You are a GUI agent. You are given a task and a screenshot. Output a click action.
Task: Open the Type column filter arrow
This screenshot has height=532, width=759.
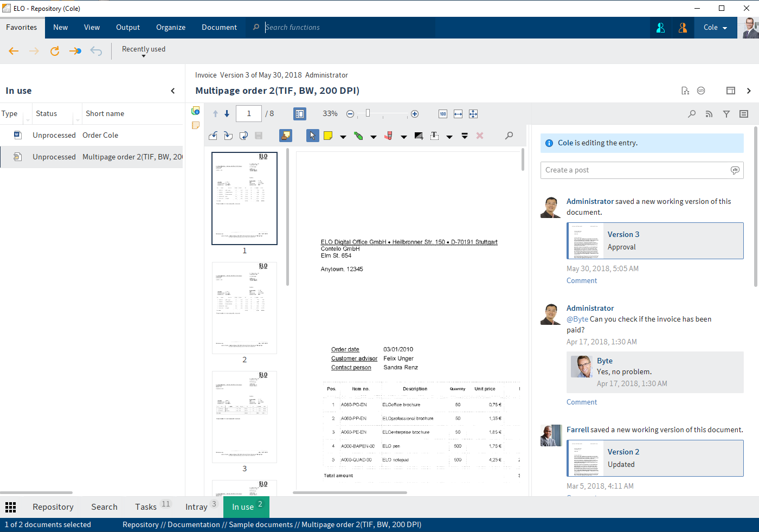tap(28, 119)
